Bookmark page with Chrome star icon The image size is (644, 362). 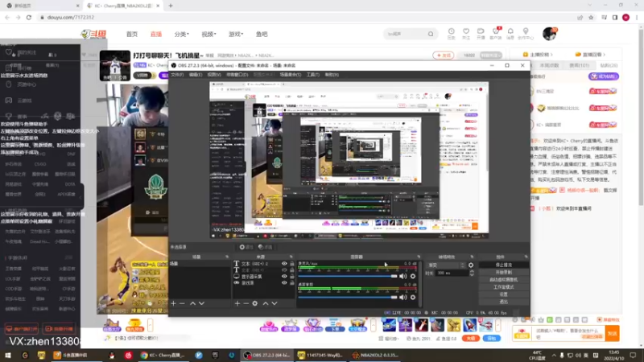[x=591, y=17]
